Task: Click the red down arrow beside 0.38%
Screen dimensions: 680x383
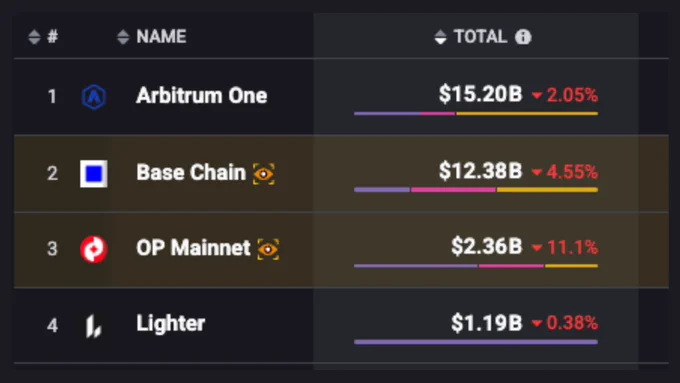Action: (x=537, y=324)
